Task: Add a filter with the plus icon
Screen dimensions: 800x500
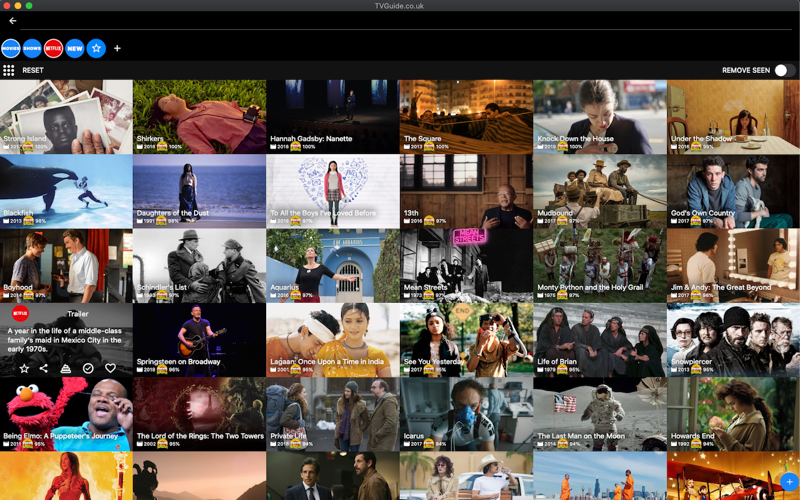Action: (x=117, y=48)
